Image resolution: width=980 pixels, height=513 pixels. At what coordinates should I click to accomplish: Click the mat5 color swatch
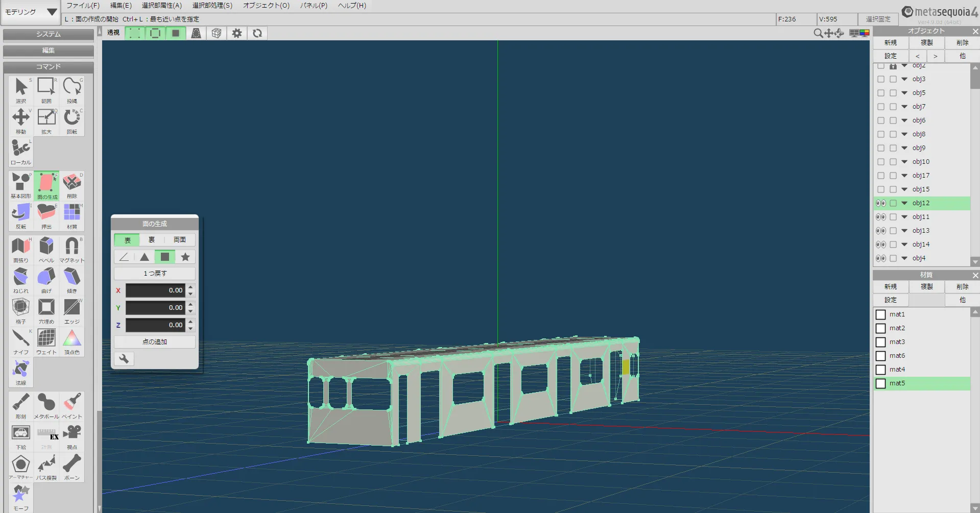click(x=881, y=383)
